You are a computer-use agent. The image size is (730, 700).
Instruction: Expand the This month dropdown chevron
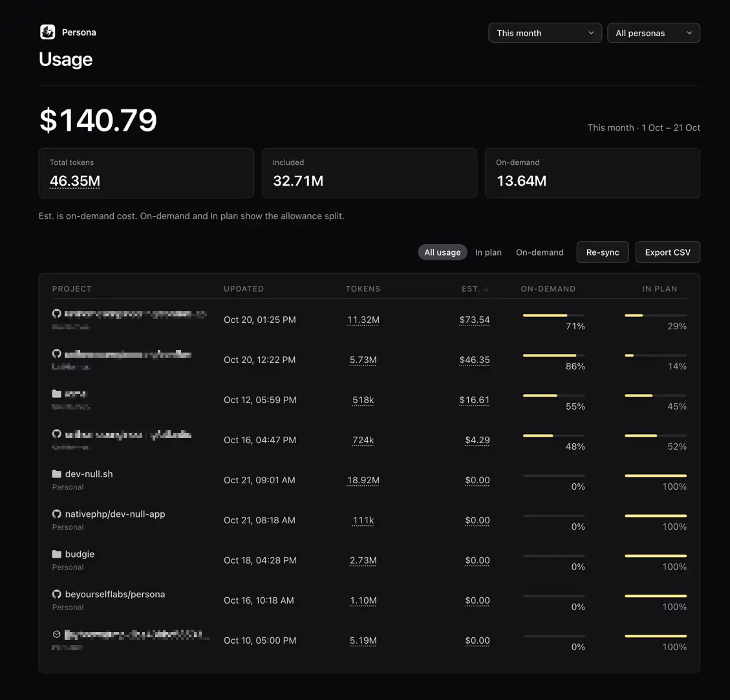point(591,33)
